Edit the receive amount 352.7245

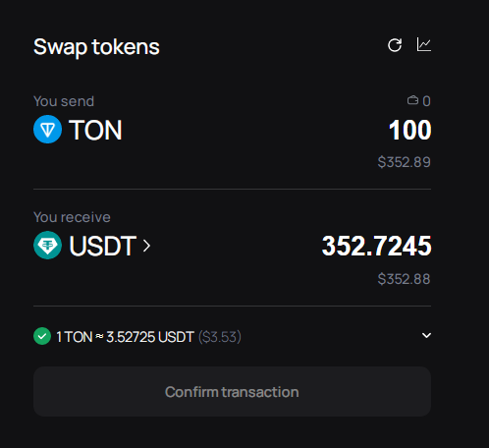point(376,246)
